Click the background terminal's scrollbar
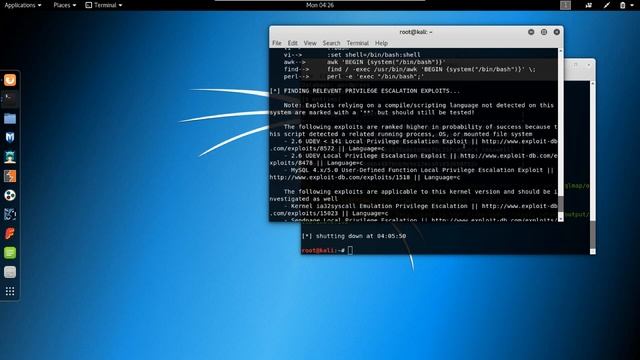 click(593, 167)
